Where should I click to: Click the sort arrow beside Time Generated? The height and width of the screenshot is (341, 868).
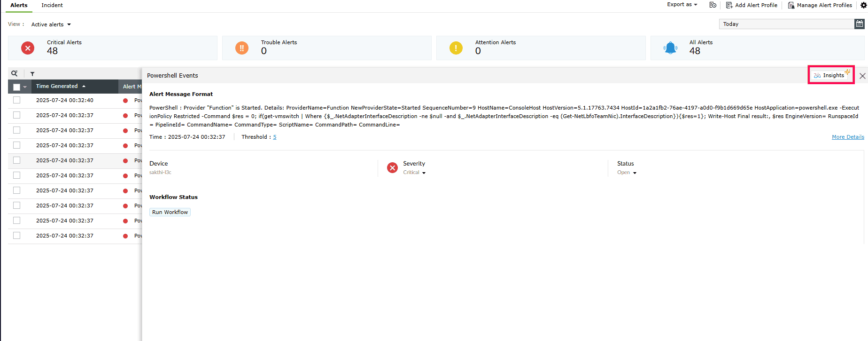point(84,87)
